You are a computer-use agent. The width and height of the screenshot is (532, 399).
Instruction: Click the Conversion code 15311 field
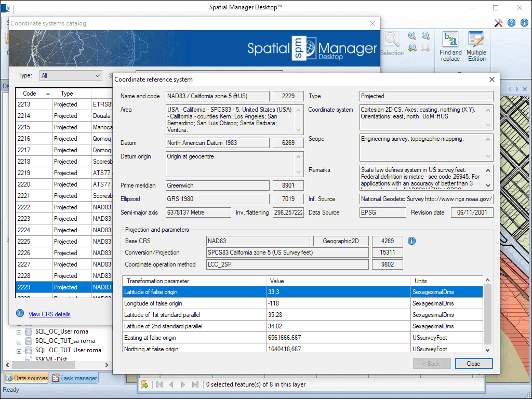[x=388, y=252]
